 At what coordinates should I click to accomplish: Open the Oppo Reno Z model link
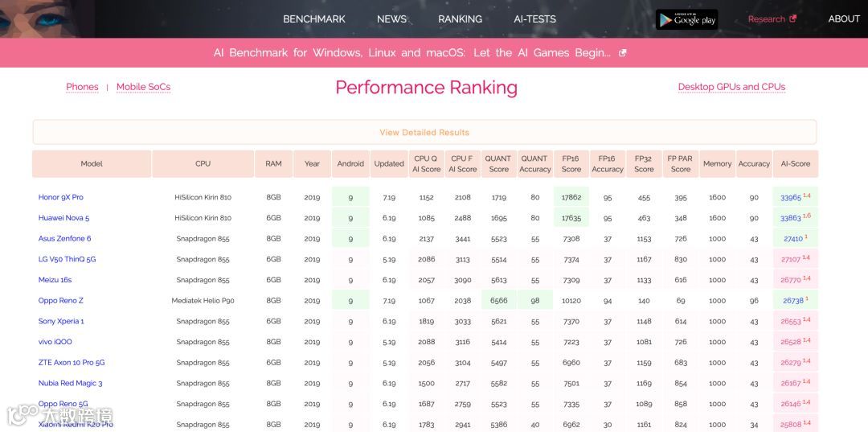[61, 301]
